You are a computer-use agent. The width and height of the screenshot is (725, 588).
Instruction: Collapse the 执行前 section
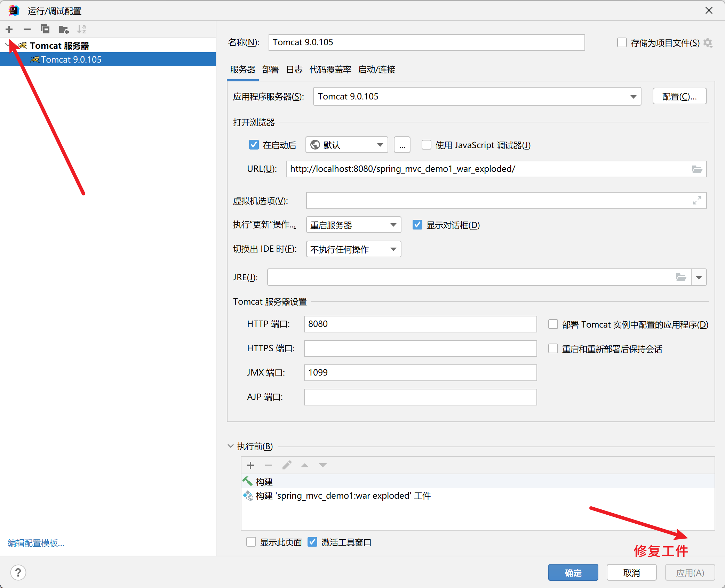(x=230, y=446)
